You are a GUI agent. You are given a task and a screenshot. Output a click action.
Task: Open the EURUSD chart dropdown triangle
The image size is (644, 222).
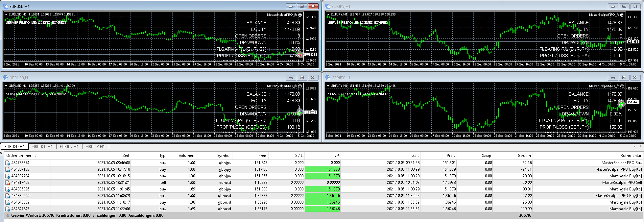click(x=6, y=14)
